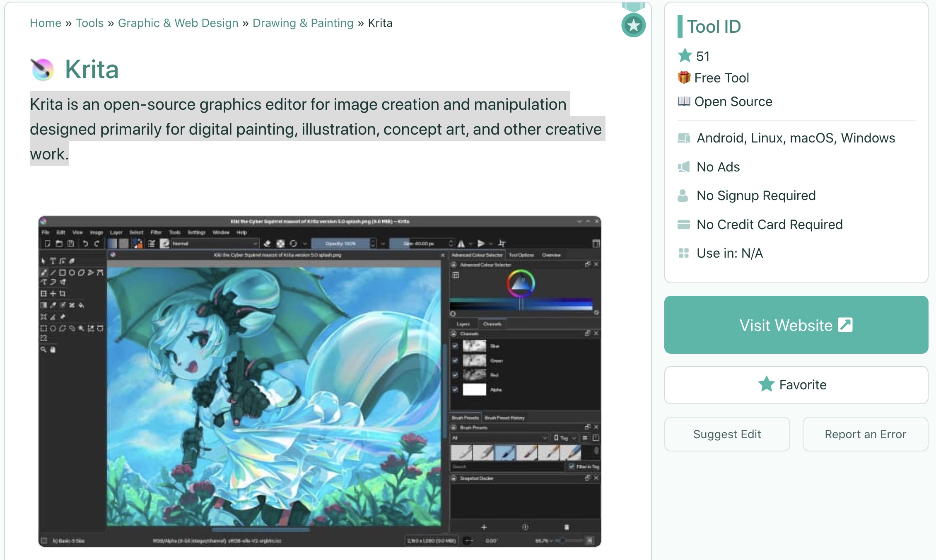Click the 'Android, Linux, macOS, Windows' text
The image size is (936, 560).
click(796, 138)
